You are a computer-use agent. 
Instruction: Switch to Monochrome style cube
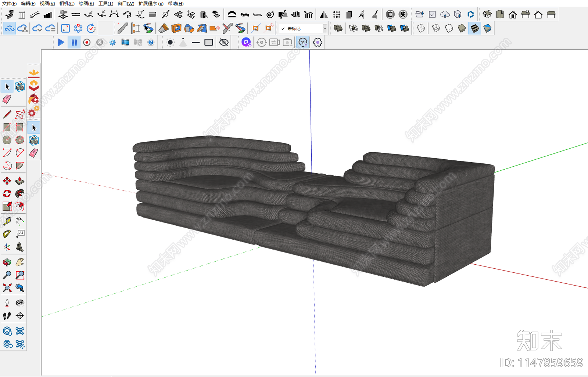pos(488,28)
